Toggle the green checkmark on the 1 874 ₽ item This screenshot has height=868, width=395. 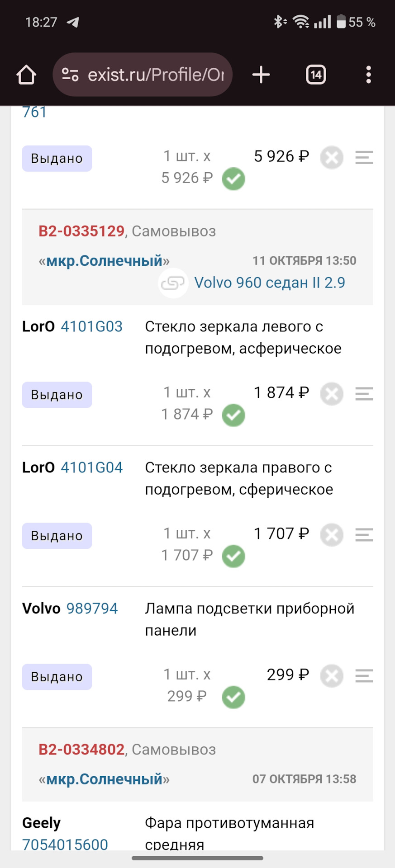[233, 415]
